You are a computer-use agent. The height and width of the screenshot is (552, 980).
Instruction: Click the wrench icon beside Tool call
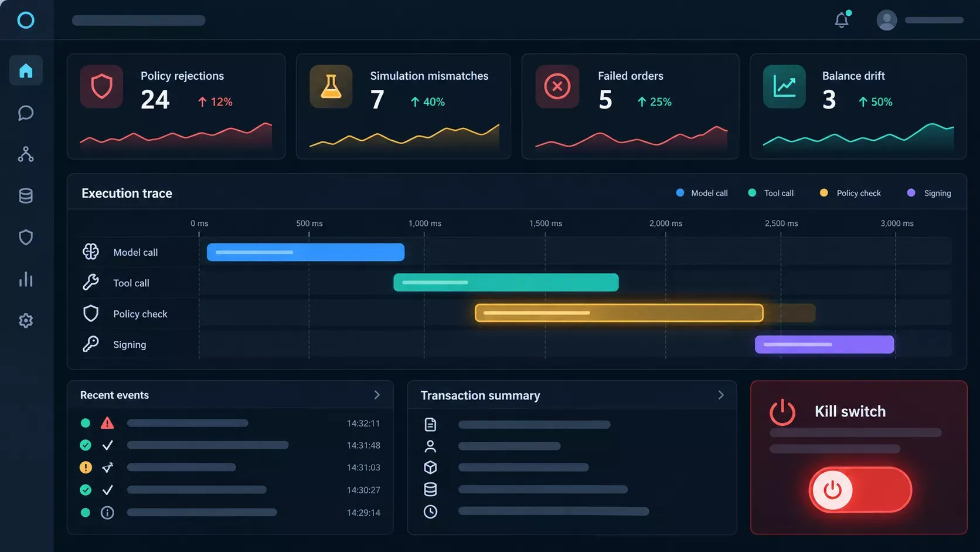pyautogui.click(x=91, y=282)
